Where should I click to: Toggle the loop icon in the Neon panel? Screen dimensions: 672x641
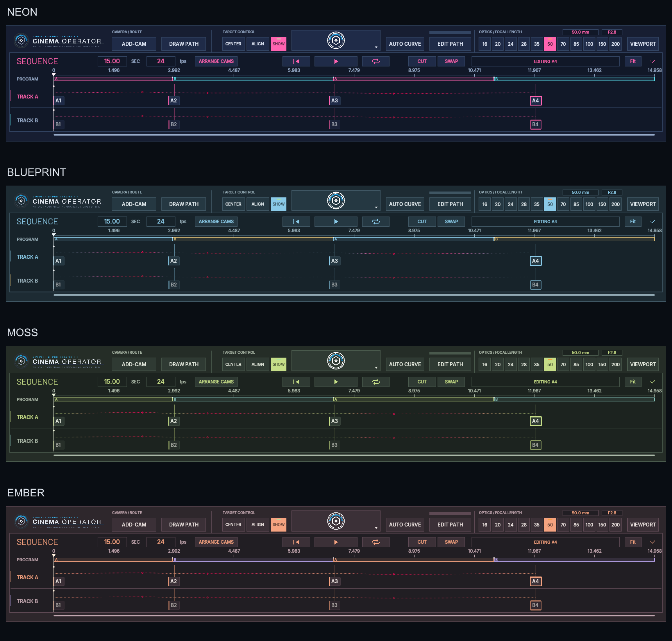pyautogui.click(x=376, y=61)
